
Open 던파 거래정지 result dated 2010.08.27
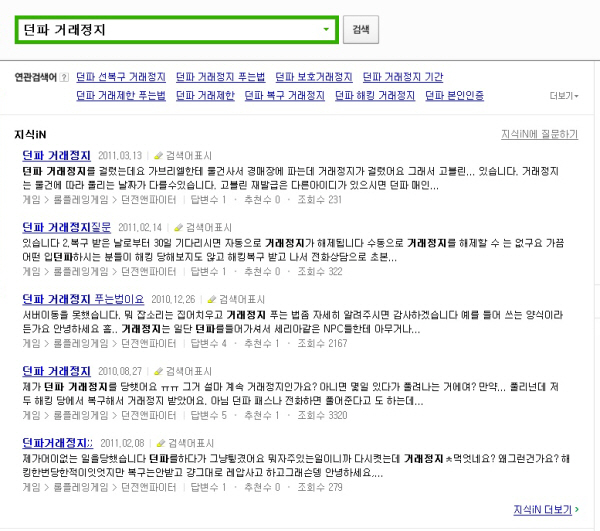coord(56,371)
